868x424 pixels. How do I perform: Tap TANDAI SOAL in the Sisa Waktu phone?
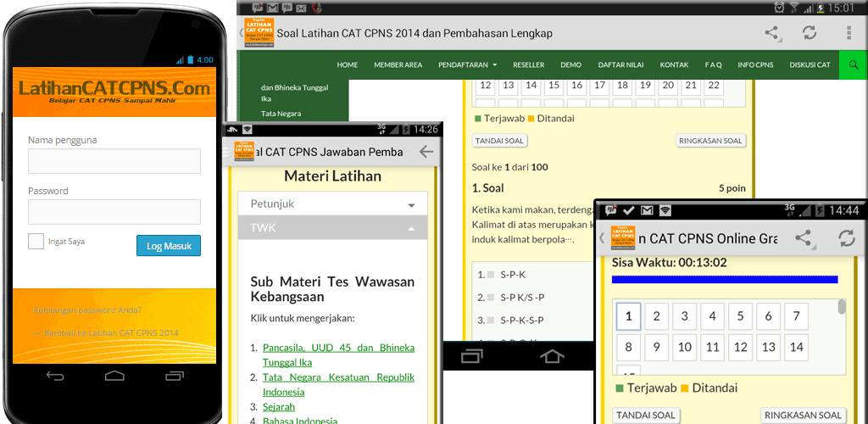click(x=646, y=416)
